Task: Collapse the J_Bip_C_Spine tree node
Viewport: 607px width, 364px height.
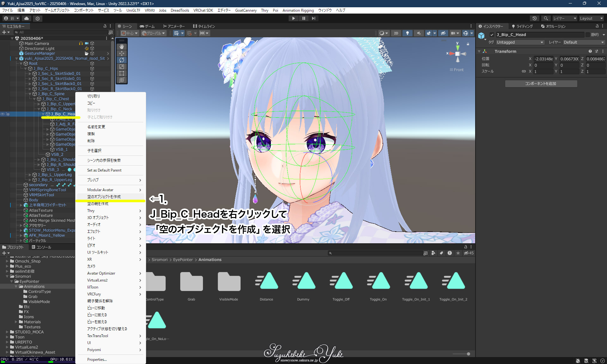Action: coord(30,94)
